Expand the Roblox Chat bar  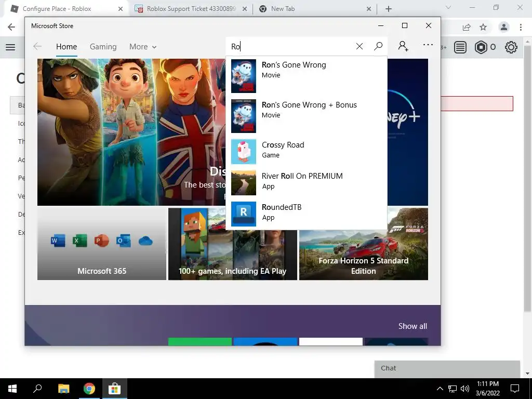click(447, 368)
